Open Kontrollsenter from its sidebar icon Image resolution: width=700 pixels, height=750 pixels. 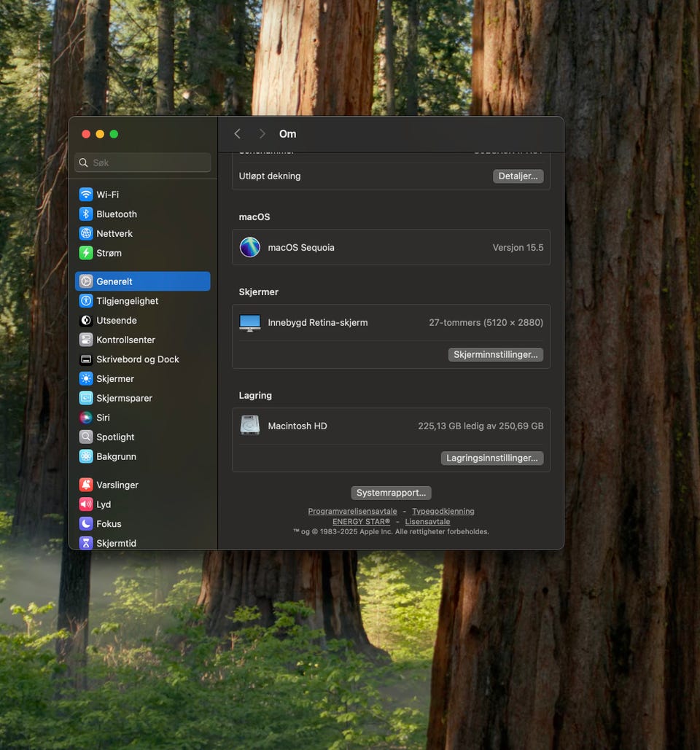[x=86, y=340]
